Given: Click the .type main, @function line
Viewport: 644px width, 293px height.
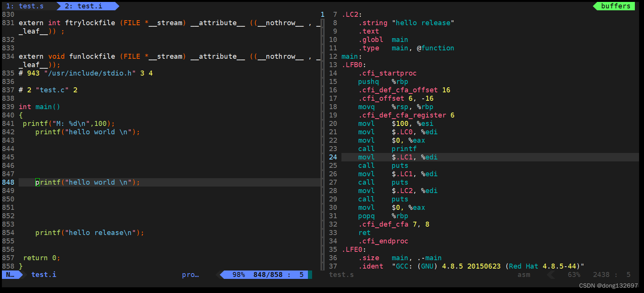Looking at the screenshot, I should point(406,48).
